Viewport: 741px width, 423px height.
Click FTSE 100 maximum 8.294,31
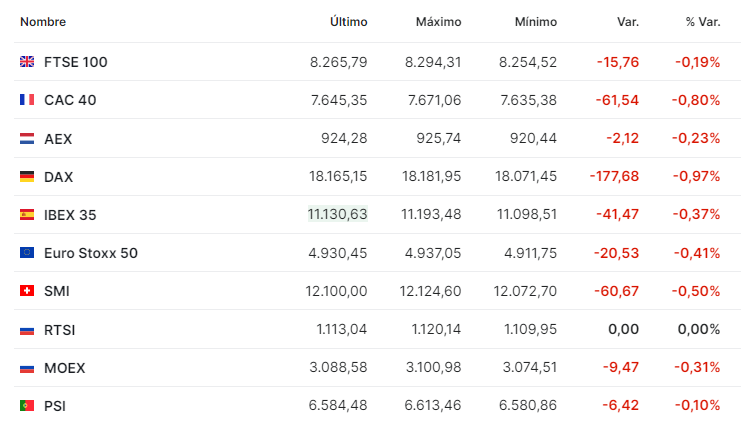[x=433, y=62]
